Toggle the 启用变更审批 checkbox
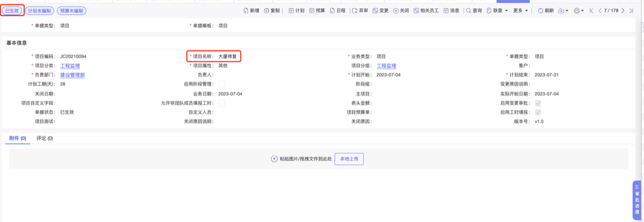This screenshot has width=644, height=222. pyautogui.click(x=538, y=103)
